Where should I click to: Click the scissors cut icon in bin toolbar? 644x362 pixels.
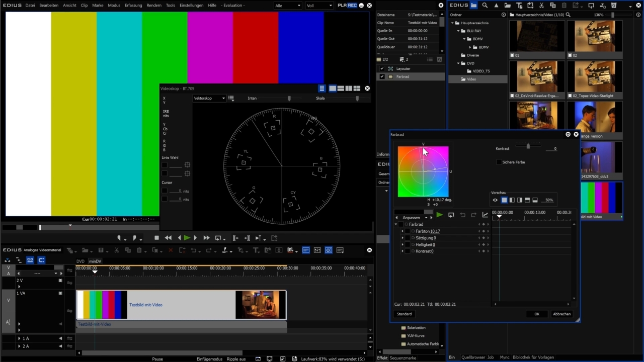point(541,6)
